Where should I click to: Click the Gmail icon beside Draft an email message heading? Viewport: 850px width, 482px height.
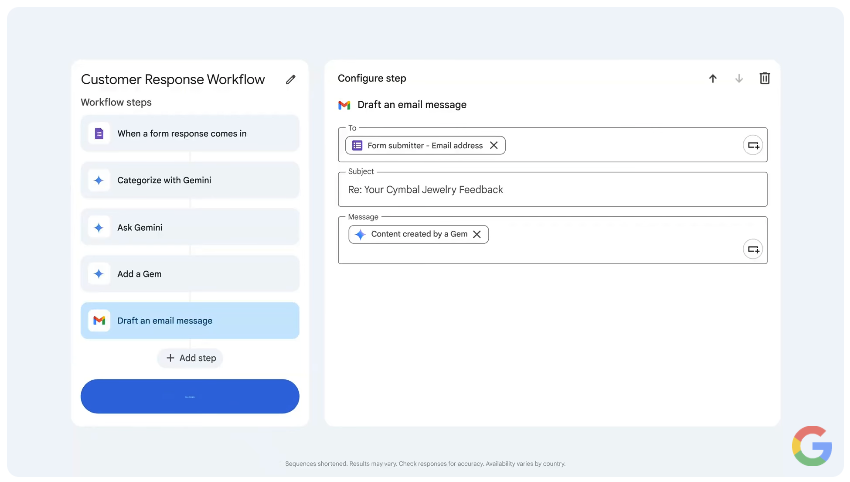[x=344, y=105]
